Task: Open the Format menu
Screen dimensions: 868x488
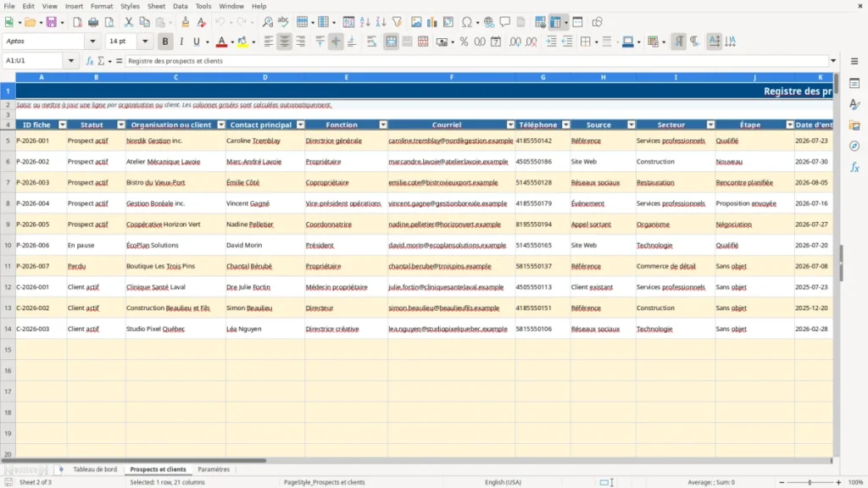Action: pos(102,6)
